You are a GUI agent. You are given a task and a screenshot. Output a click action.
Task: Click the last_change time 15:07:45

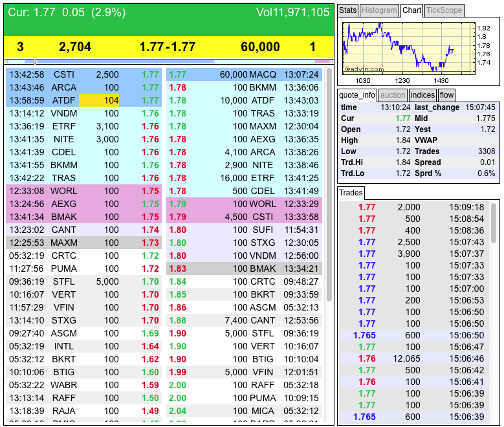point(480,107)
